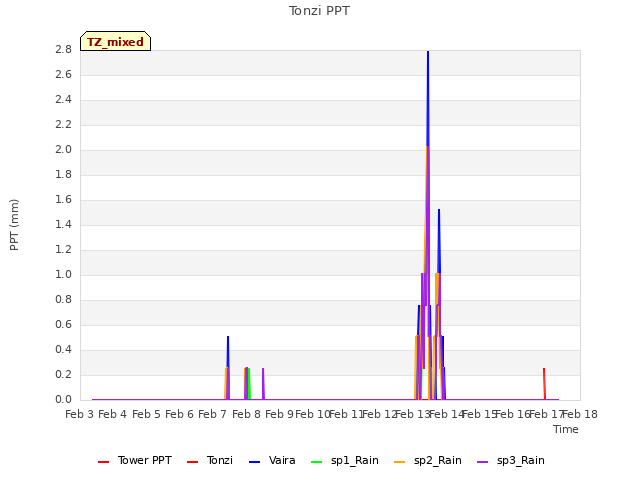Click the Feb 8 x-axis tick label
This screenshot has width=640, height=480.
click(246, 414)
